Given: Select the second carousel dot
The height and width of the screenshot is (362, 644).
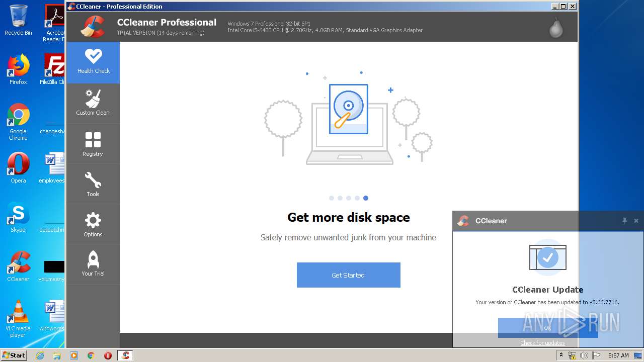Looking at the screenshot, I should point(340,198).
